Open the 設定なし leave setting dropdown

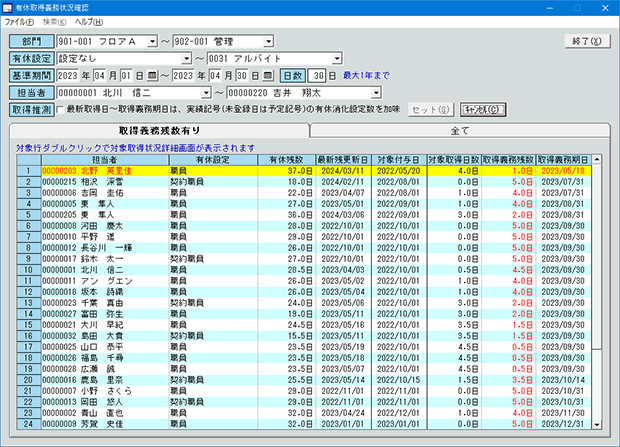[186, 59]
